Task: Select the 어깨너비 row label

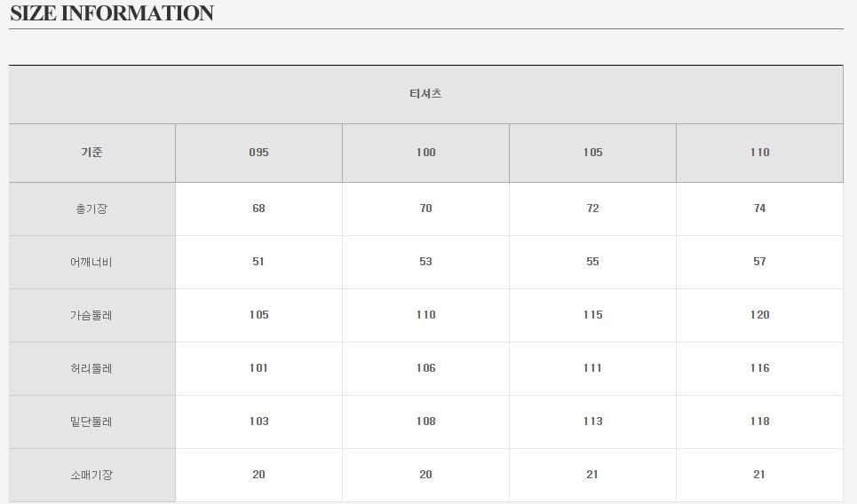Action: (x=91, y=263)
